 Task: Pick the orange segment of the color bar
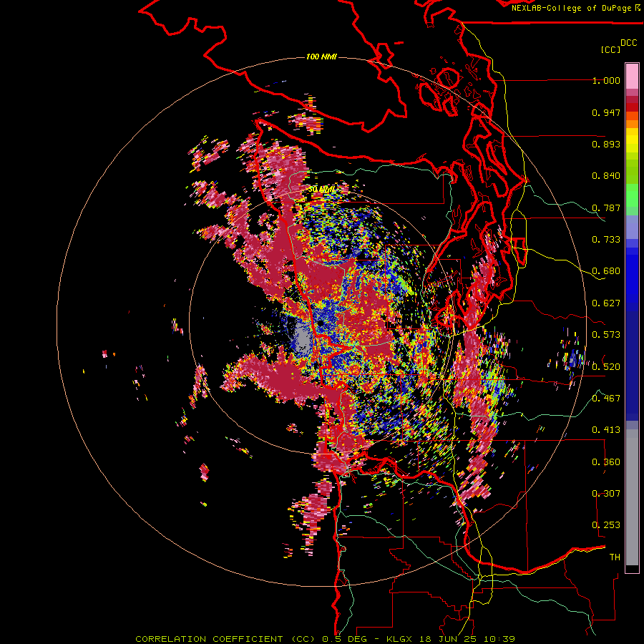(x=632, y=124)
